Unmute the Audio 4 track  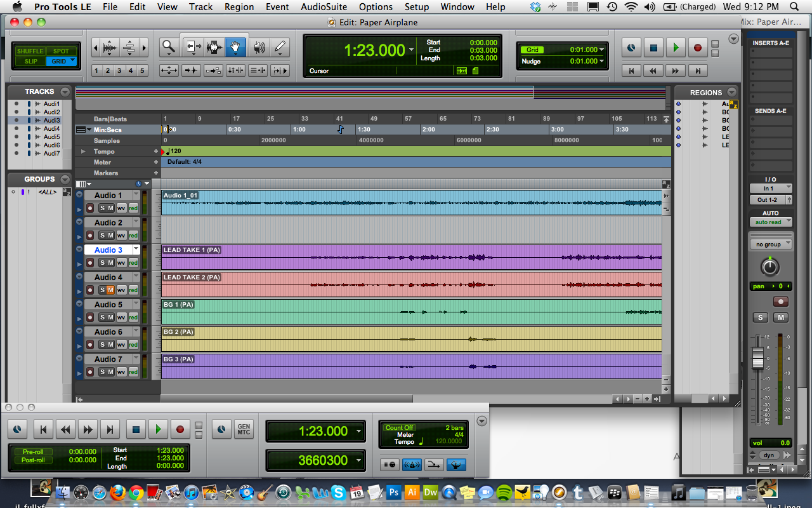click(110, 290)
